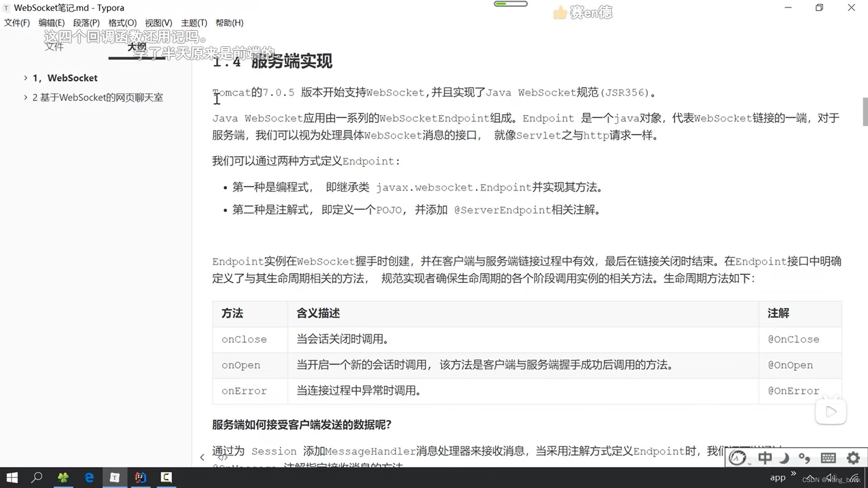This screenshot has width=868, height=488.
Task: Expand the "1，WebSocket" outline entry
Action: (25, 78)
